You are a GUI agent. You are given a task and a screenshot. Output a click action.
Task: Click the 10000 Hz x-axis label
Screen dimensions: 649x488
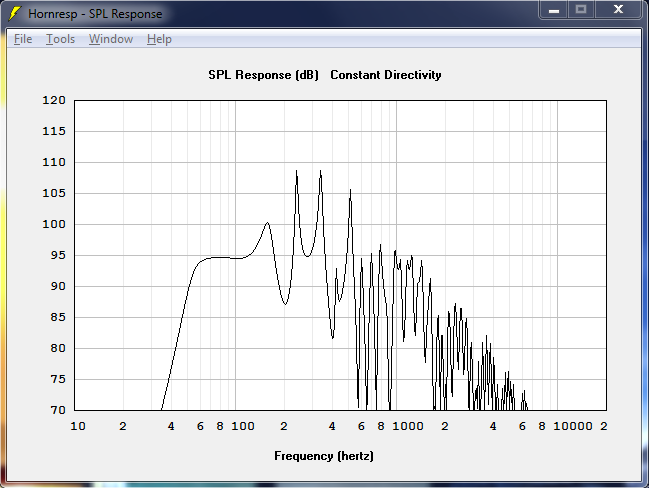pyautogui.click(x=573, y=426)
